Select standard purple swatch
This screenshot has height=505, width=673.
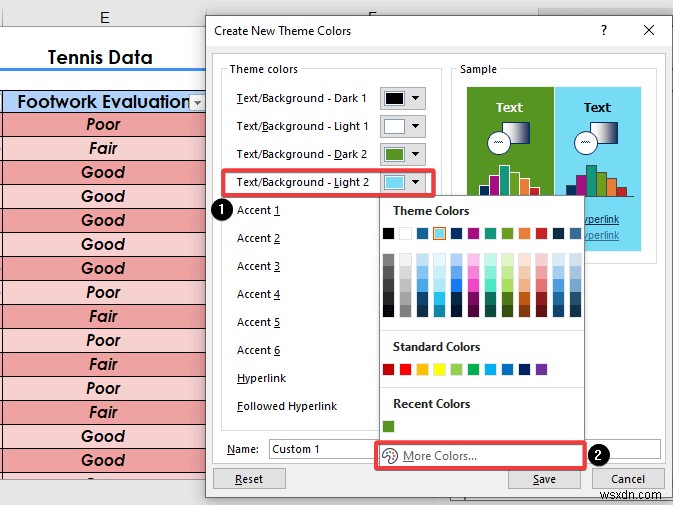click(x=541, y=369)
